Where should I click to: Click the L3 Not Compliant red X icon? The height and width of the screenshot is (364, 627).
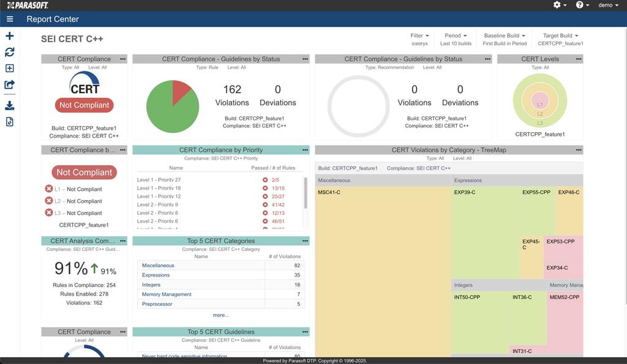pos(49,212)
